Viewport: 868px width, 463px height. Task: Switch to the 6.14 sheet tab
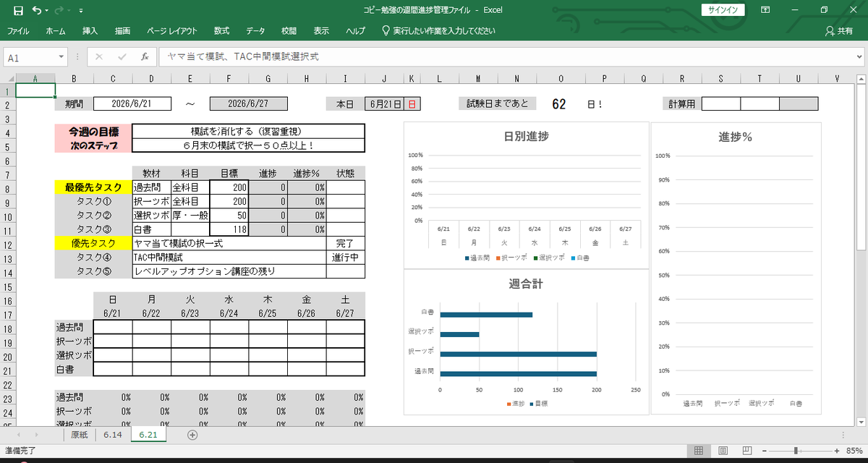click(111, 435)
